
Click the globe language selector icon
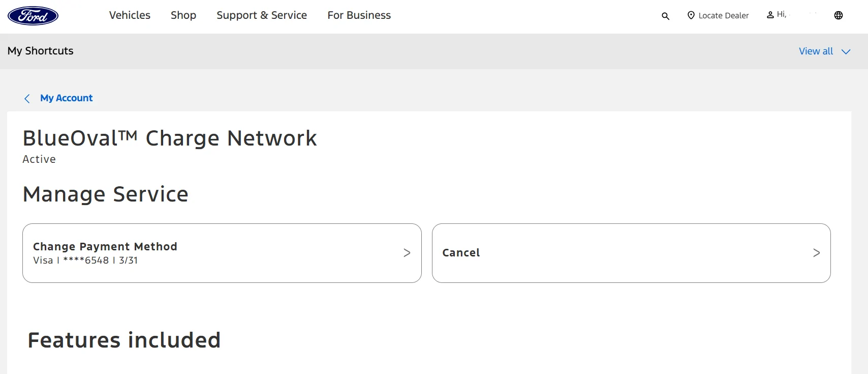click(839, 15)
